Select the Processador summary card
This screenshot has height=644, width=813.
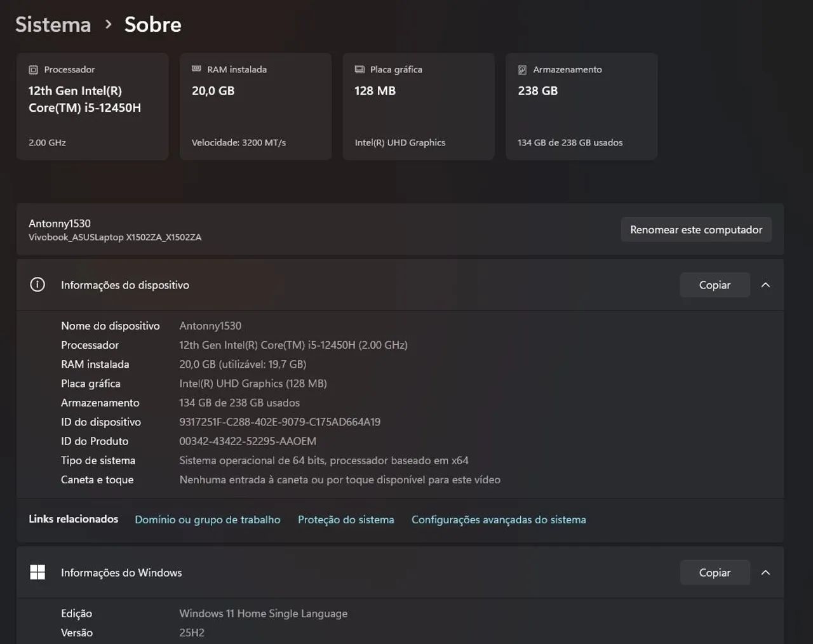[93, 107]
